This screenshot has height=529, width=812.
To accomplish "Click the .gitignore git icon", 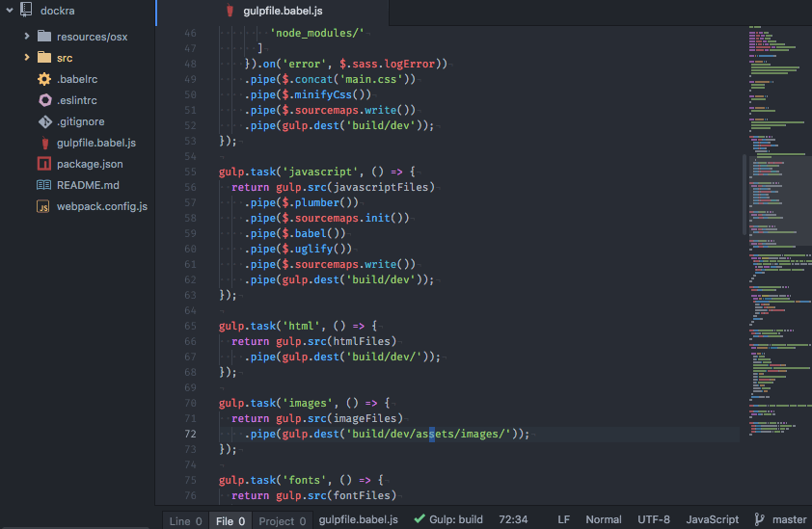I will [x=44, y=121].
